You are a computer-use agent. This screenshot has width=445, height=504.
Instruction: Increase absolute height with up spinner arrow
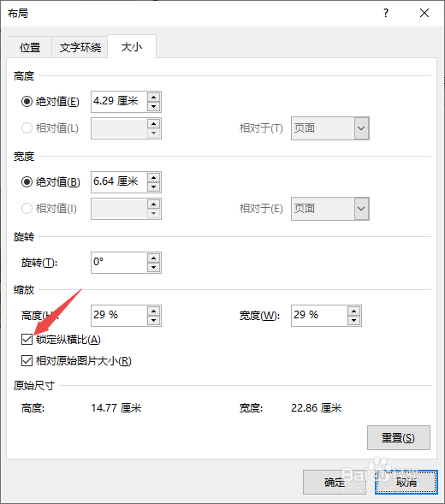pos(154,97)
